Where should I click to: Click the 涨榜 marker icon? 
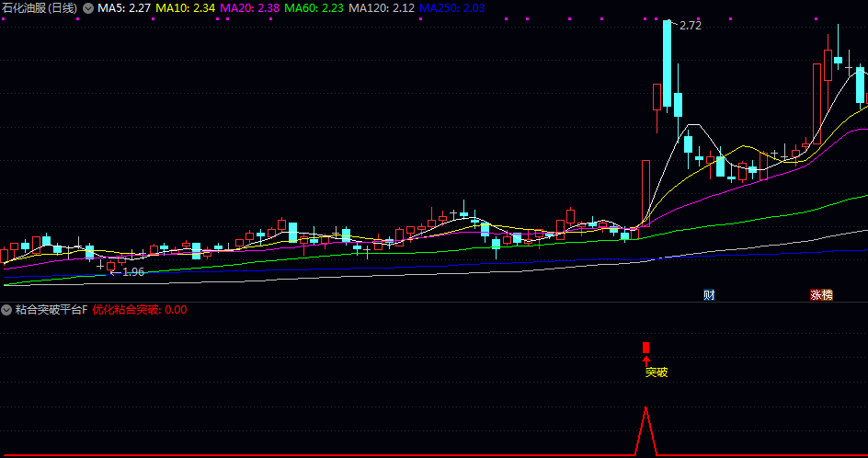(821, 295)
